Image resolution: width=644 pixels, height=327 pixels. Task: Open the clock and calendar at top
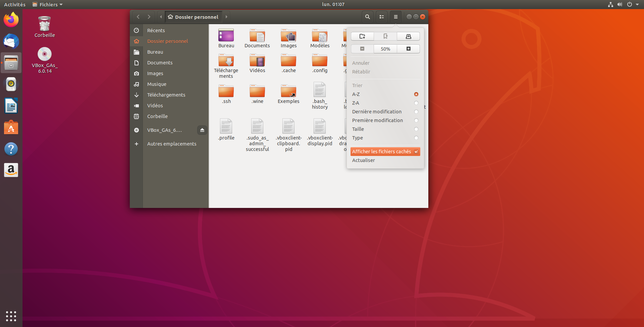pos(333,4)
